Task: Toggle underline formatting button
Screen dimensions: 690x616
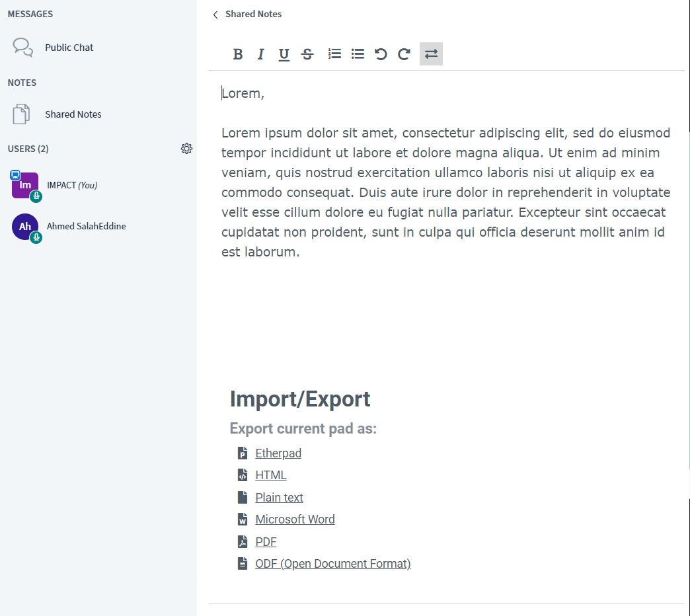Action: (x=284, y=54)
